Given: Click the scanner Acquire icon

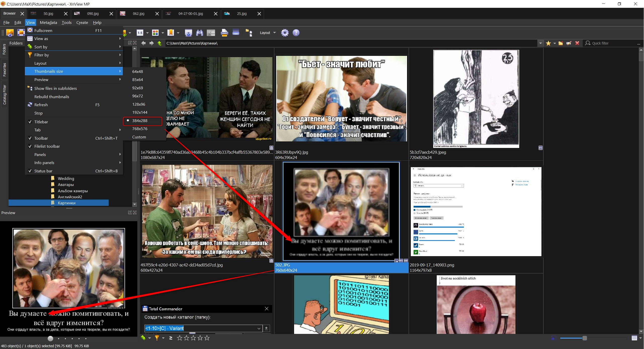Looking at the screenshot, I should [236, 33].
